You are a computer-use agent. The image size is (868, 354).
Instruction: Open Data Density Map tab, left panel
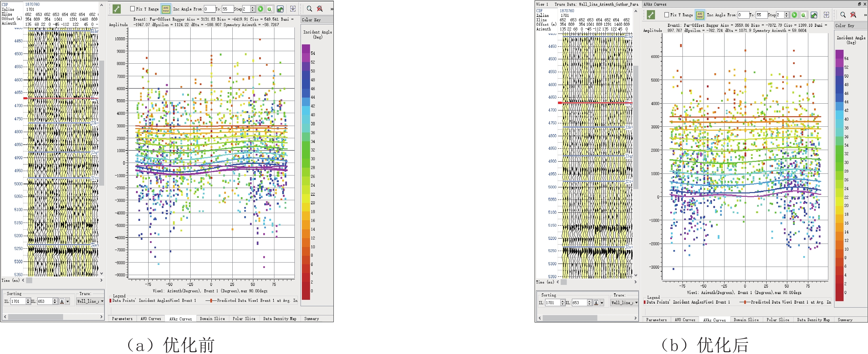pyautogui.click(x=279, y=319)
